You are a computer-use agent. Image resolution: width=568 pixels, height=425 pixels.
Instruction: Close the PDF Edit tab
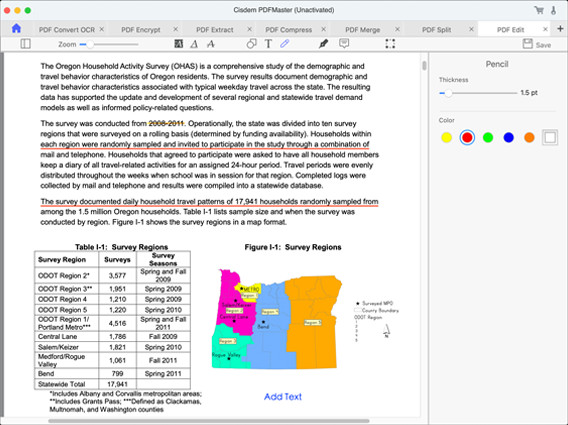click(545, 29)
